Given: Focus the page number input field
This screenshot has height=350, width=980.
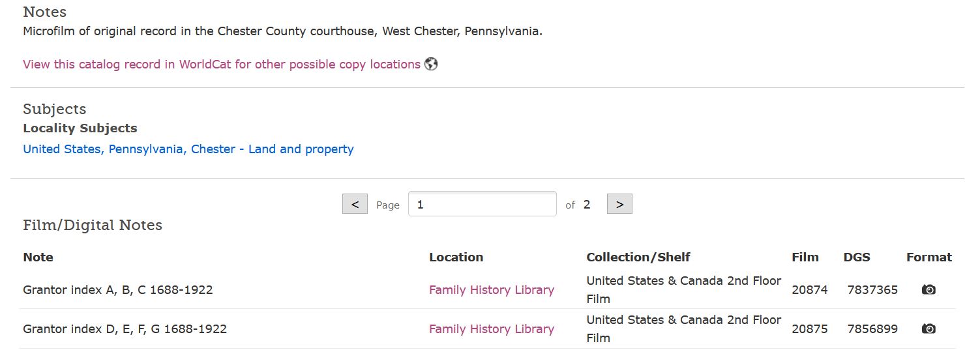Looking at the screenshot, I should tap(483, 204).
